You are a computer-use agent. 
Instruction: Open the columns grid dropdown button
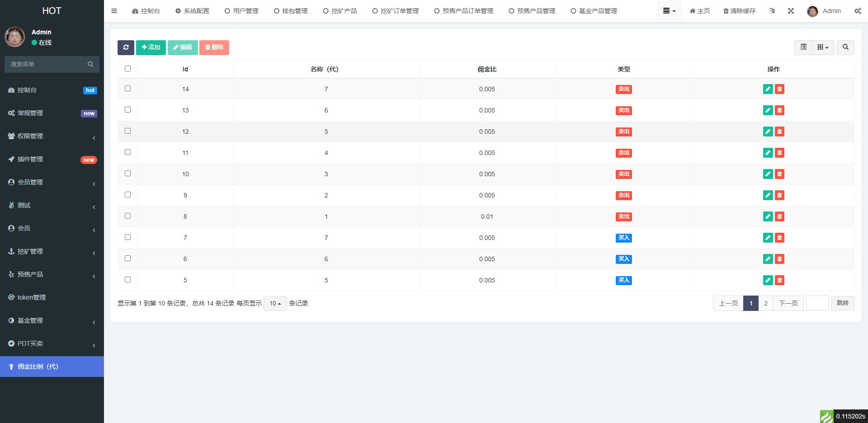coord(823,47)
